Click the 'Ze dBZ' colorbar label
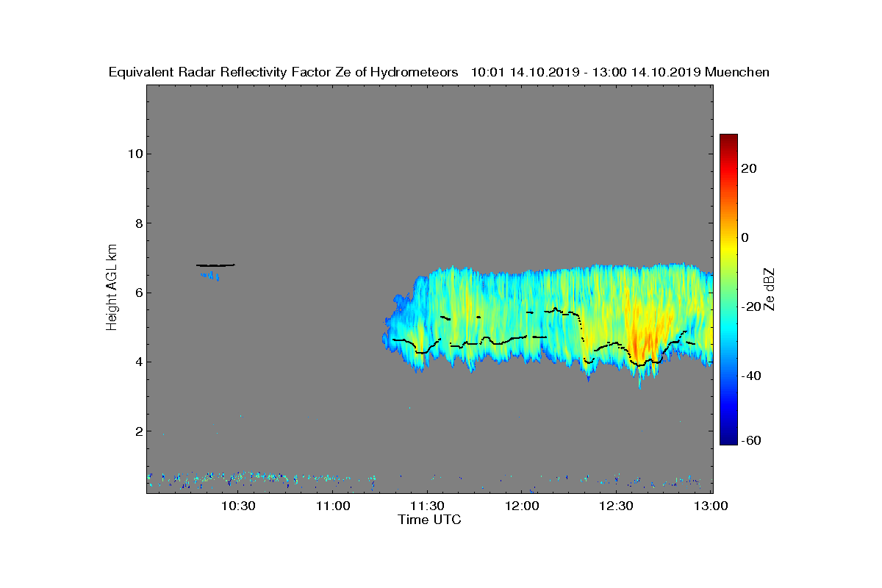 tap(770, 288)
